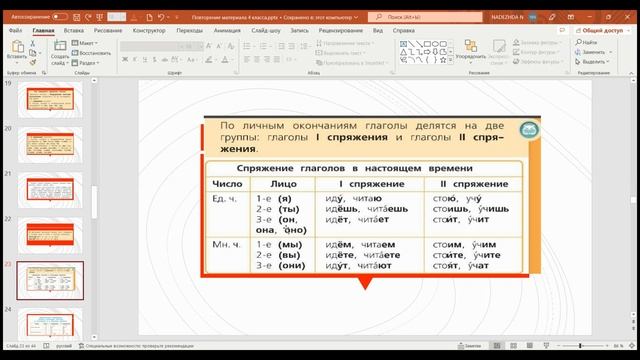The width and height of the screenshot is (640, 360).
Task: Open the Переходы ribbon tab
Action: (x=189, y=31)
